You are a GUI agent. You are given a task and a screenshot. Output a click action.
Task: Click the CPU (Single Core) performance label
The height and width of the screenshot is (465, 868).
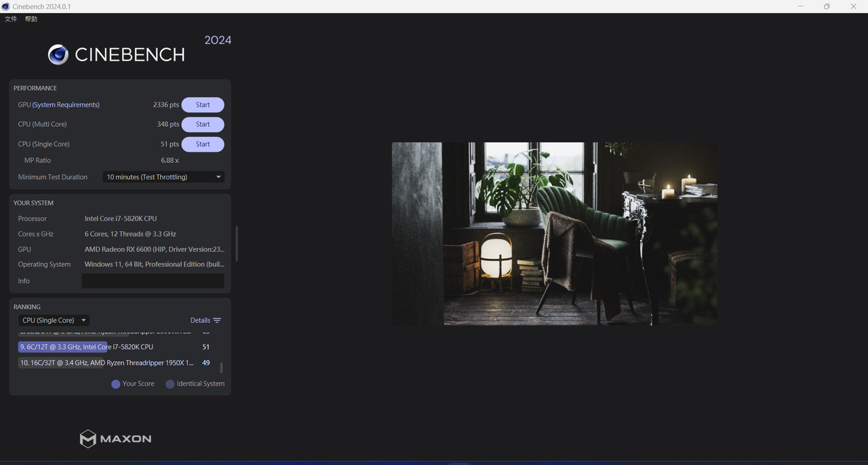44,144
